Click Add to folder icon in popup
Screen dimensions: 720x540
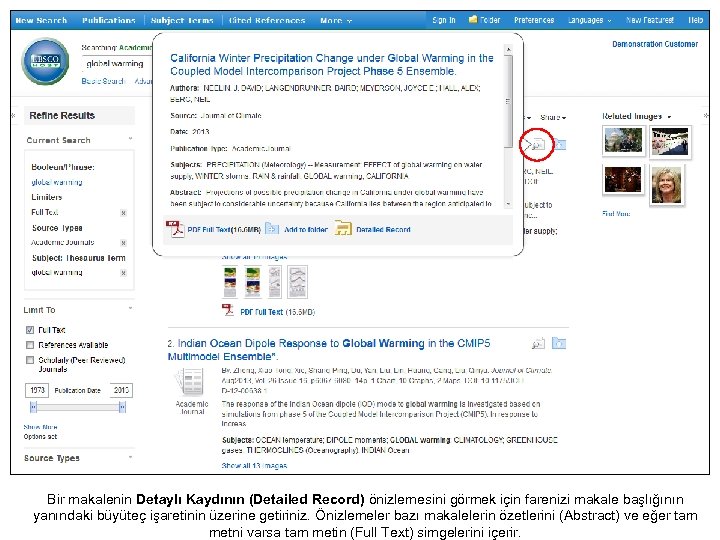(x=272, y=228)
